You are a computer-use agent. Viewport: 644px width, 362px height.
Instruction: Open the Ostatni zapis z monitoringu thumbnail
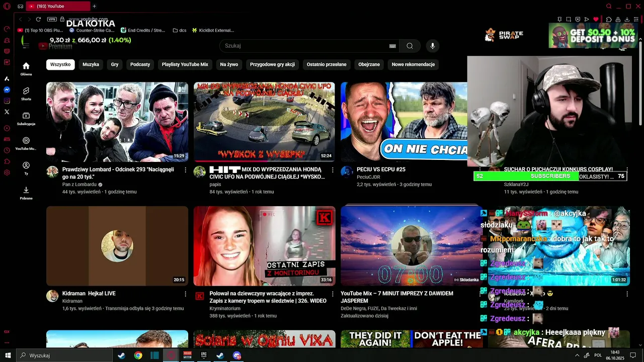[264, 246]
